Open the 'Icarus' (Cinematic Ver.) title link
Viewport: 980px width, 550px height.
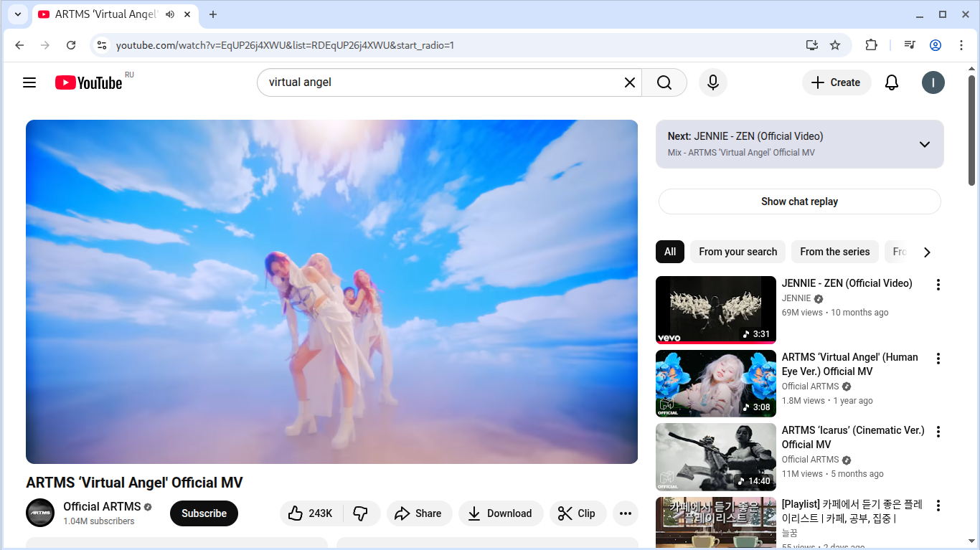click(853, 437)
